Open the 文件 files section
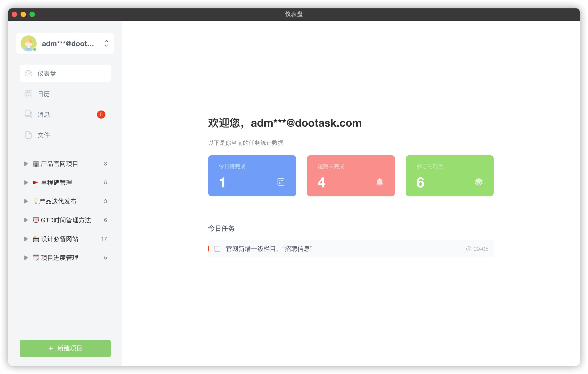This screenshot has width=588, height=374. 29,135
